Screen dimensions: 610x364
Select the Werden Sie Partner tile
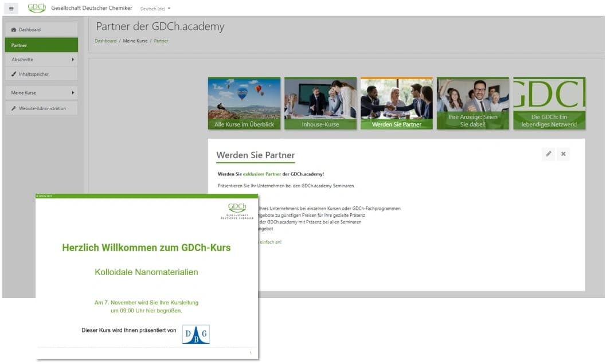396,103
